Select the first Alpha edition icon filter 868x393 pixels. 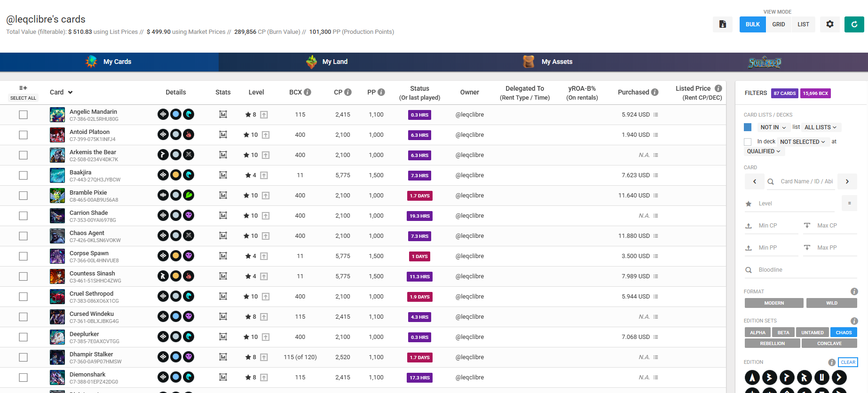click(x=752, y=377)
